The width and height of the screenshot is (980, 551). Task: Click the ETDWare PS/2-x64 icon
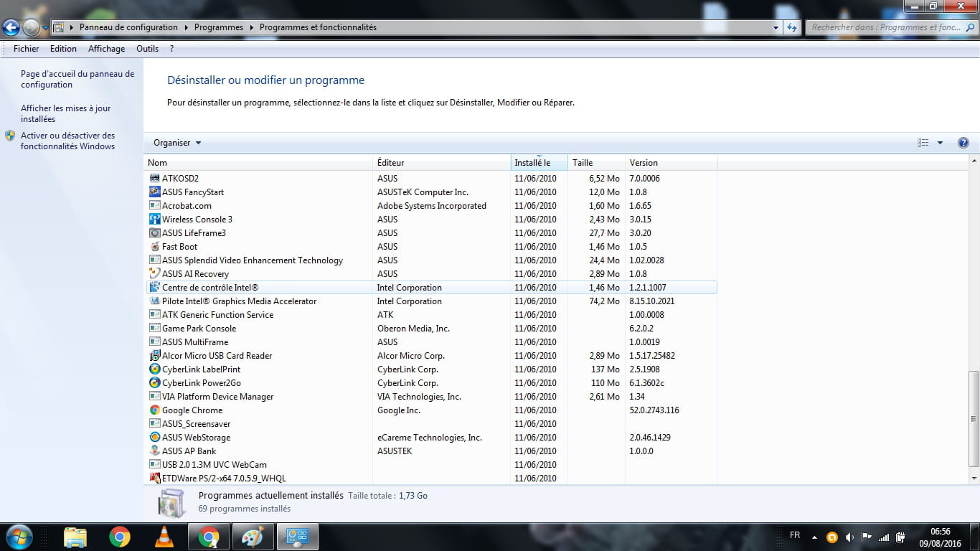[154, 478]
